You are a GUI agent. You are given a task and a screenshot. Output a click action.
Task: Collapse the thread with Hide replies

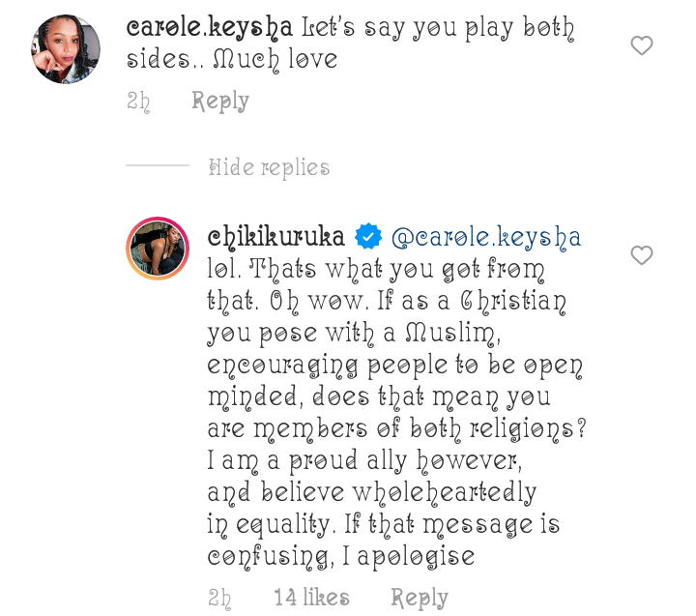click(269, 167)
